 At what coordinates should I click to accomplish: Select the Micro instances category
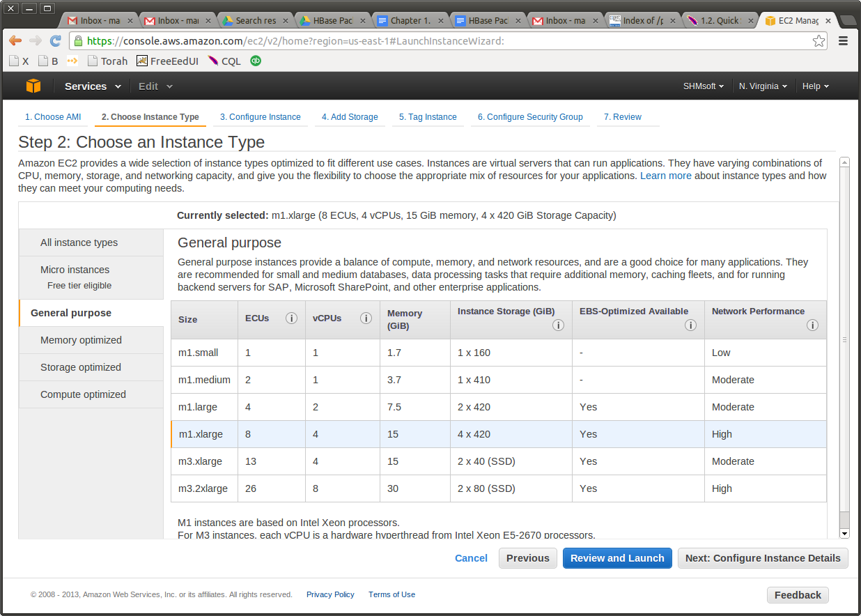pos(91,277)
